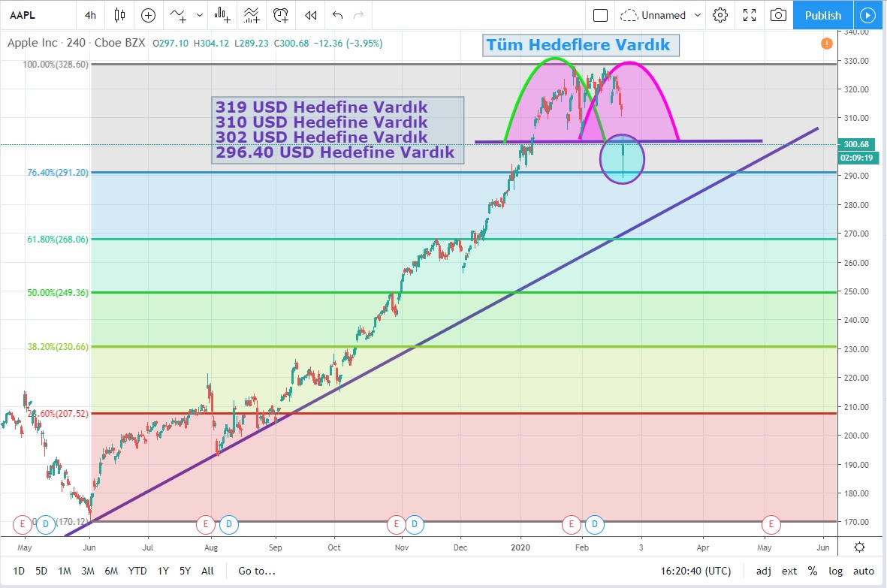This screenshot has width=887, height=588.
Task: Open the timezone menu showing 16:20:40 (UTC)
Action: tap(695, 571)
